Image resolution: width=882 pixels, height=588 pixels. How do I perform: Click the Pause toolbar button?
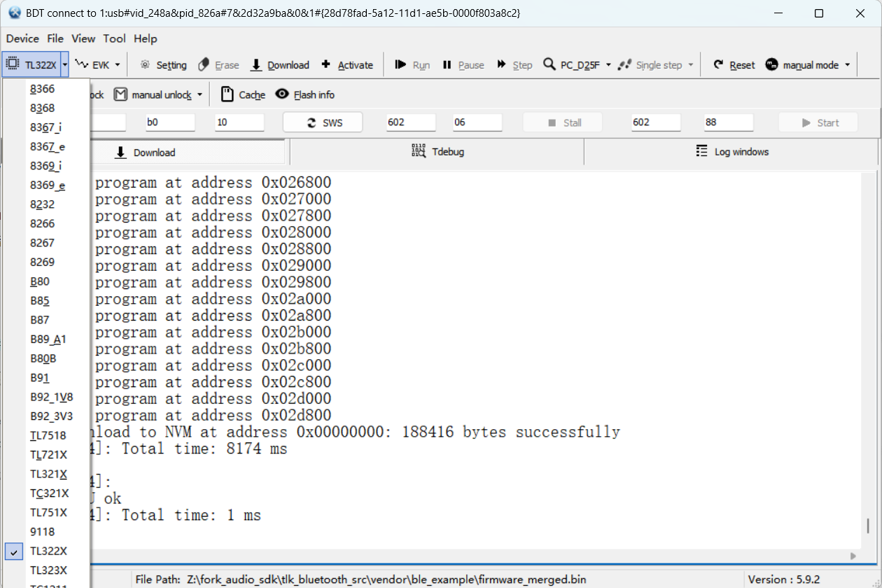pyautogui.click(x=463, y=64)
